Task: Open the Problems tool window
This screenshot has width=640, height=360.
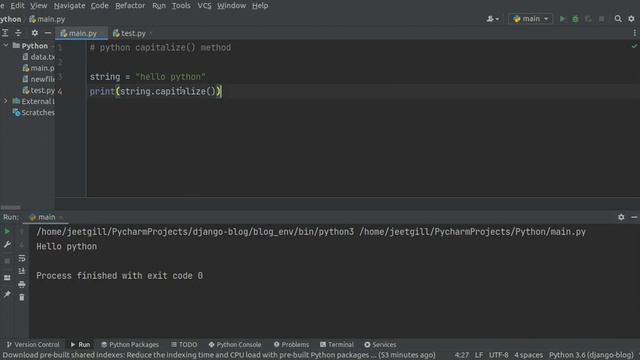Action: [291, 344]
